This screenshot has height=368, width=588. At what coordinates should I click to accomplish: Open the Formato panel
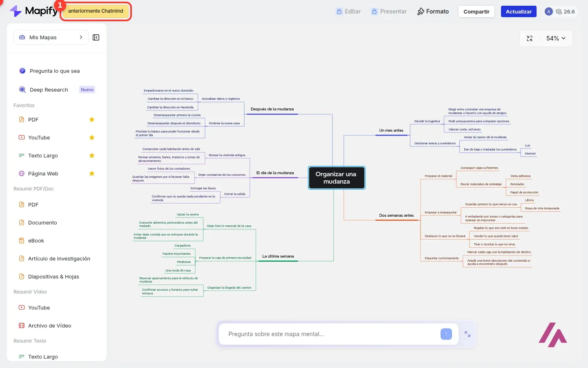click(x=433, y=11)
